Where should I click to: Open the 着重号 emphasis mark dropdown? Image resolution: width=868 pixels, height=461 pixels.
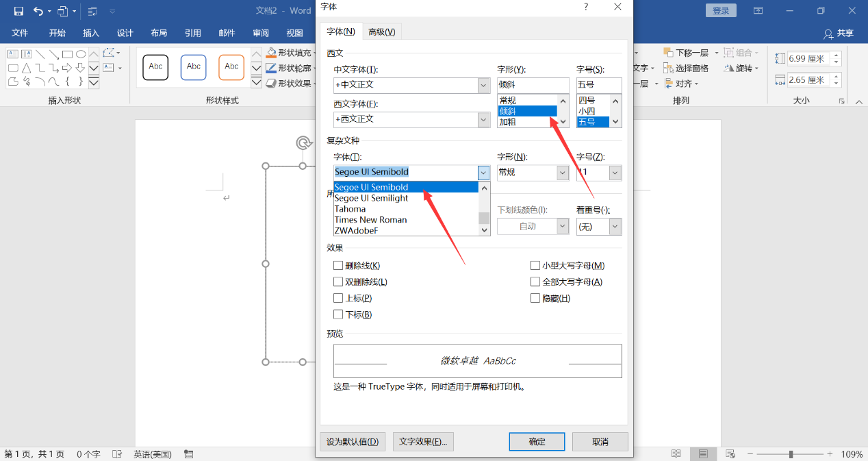coord(615,227)
